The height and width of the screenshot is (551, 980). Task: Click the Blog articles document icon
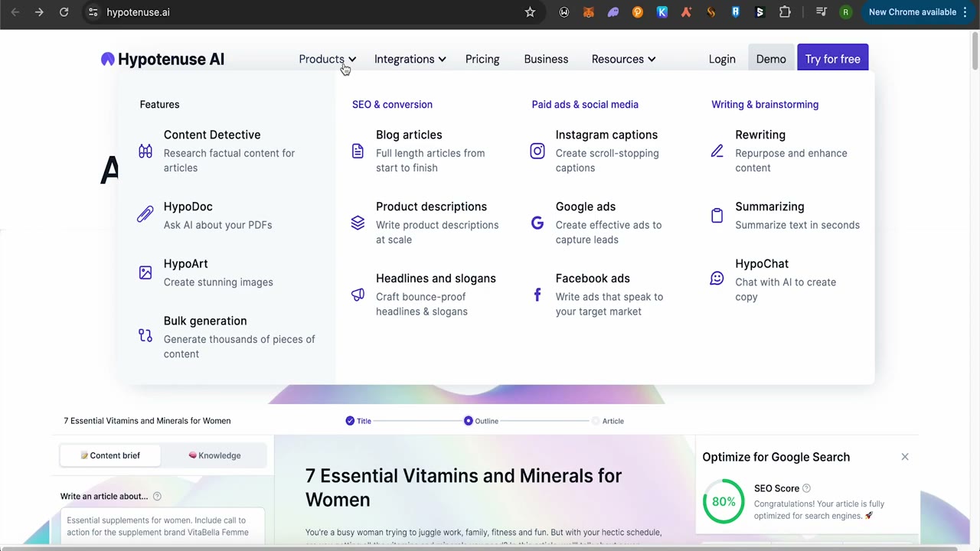coord(358,152)
